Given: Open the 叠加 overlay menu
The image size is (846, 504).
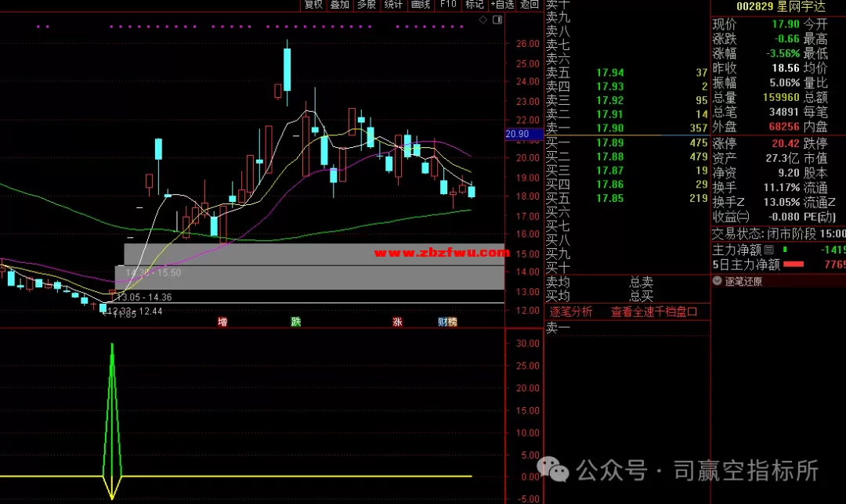Looking at the screenshot, I should click(339, 5).
